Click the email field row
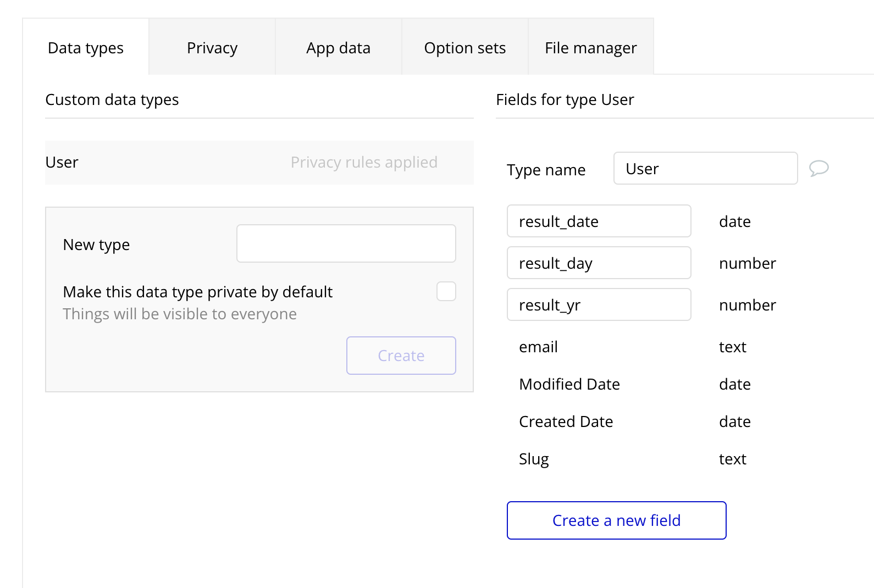 (x=539, y=347)
